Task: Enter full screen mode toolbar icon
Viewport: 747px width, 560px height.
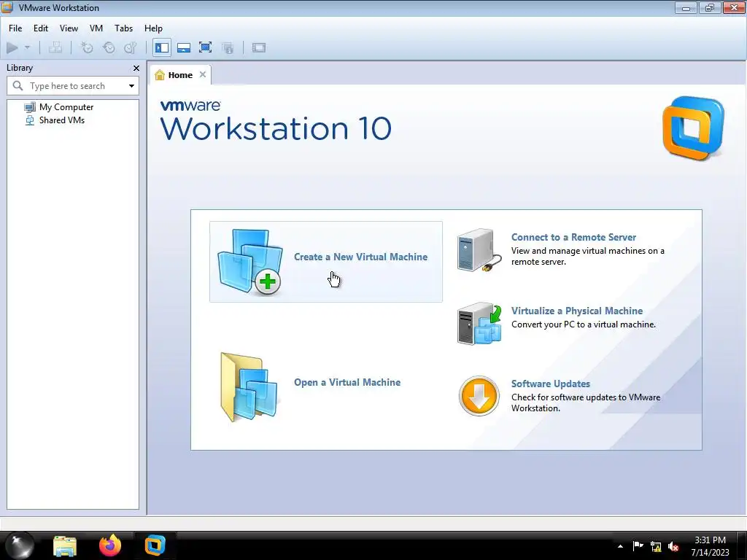Action: [x=205, y=47]
